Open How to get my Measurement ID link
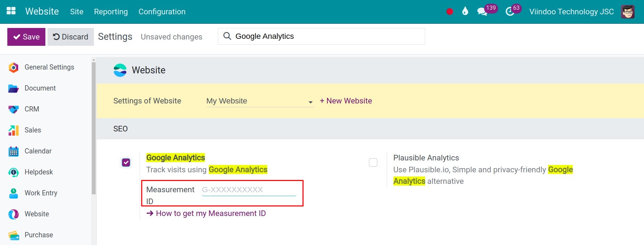The height and width of the screenshot is (245, 644). coord(206,213)
